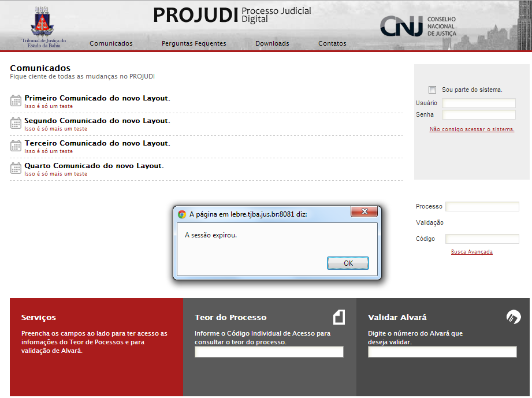Focus the Usuário input field
This screenshot has height=398, width=532.
[x=479, y=103]
